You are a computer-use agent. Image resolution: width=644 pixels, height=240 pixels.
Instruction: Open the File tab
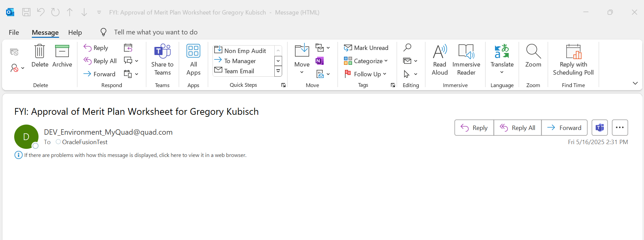[14, 32]
